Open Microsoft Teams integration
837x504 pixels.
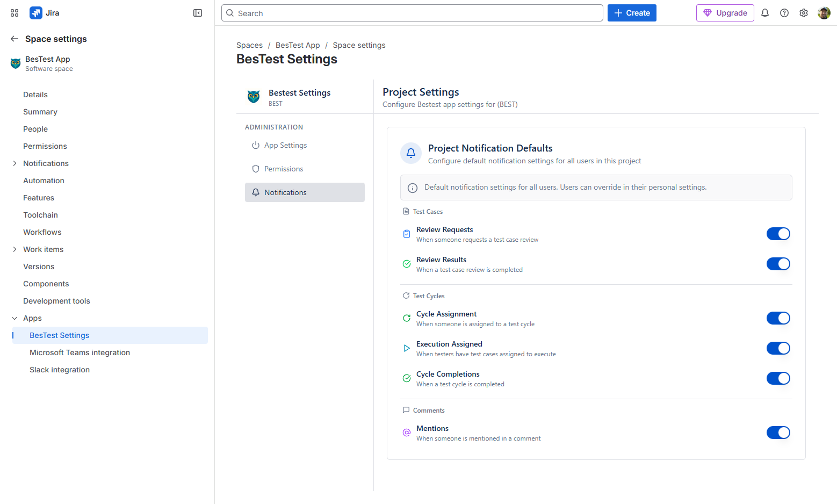coord(80,352)
